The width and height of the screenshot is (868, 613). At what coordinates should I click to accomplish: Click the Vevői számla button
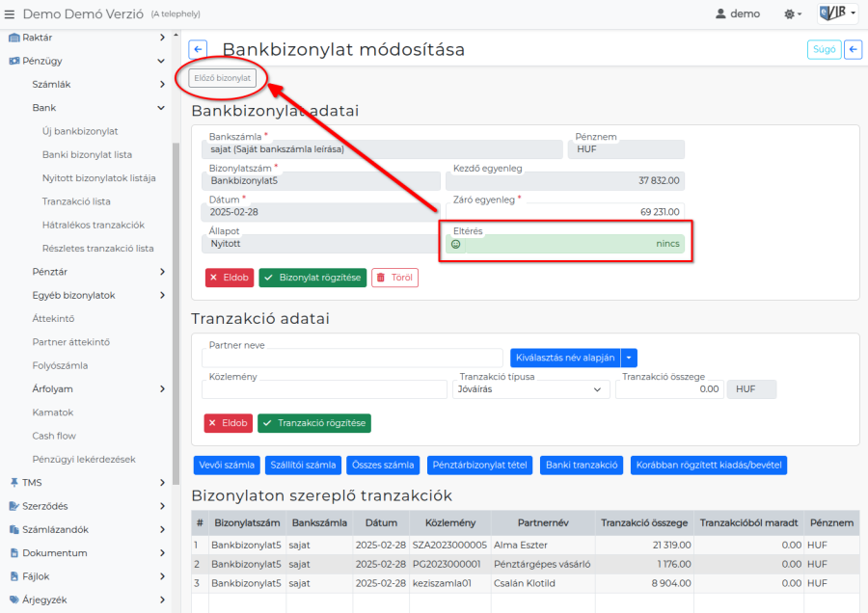click(x=227, y=466)
